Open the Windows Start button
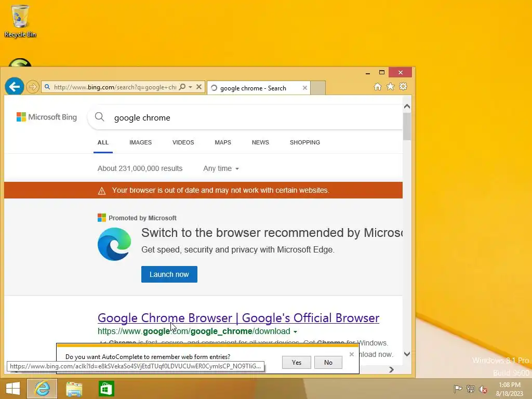This screenshot has height=399, width=532. click(13, 389)
